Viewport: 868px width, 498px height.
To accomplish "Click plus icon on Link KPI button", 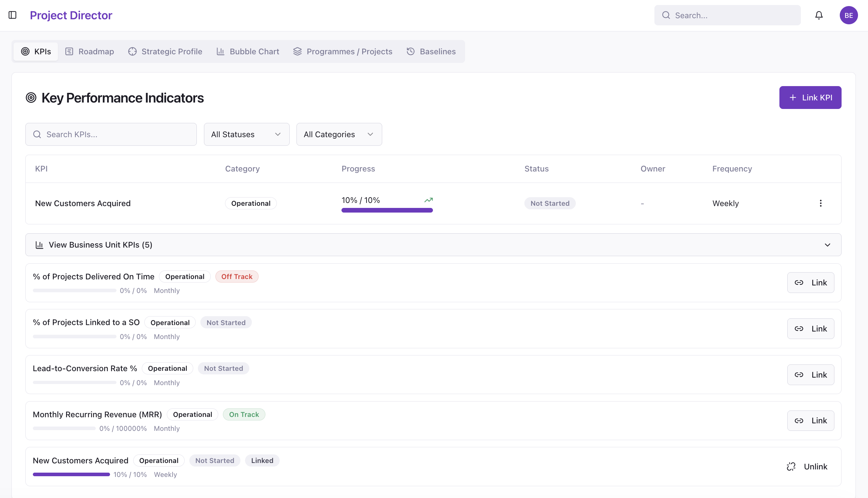I will (x=793, y=98).
